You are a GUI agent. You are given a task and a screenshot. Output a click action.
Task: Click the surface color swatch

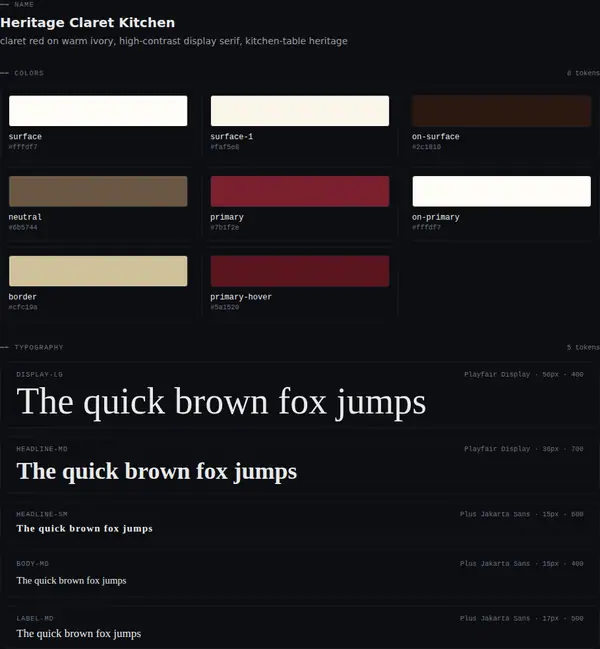pyautogui.click(x=98, y=111)
